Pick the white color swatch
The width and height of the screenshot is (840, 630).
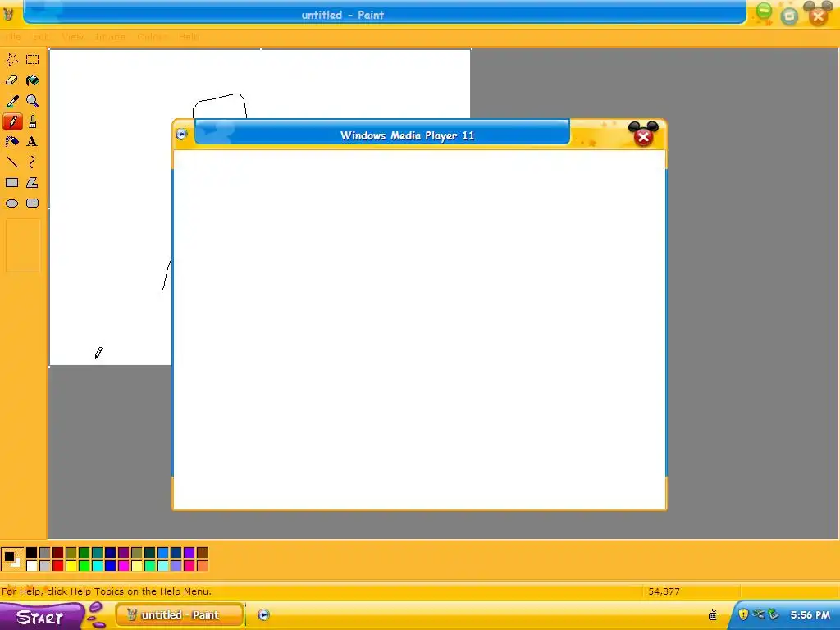click(32, 566)
